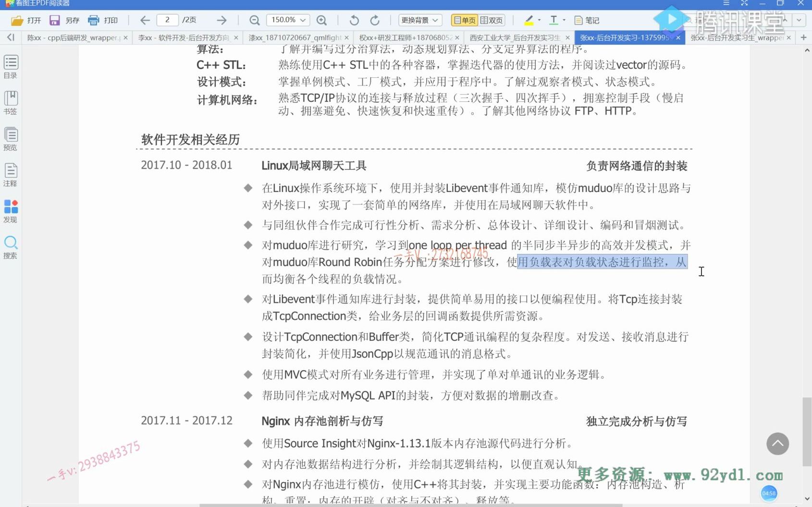Open the 笔记 notes tool

587,20
